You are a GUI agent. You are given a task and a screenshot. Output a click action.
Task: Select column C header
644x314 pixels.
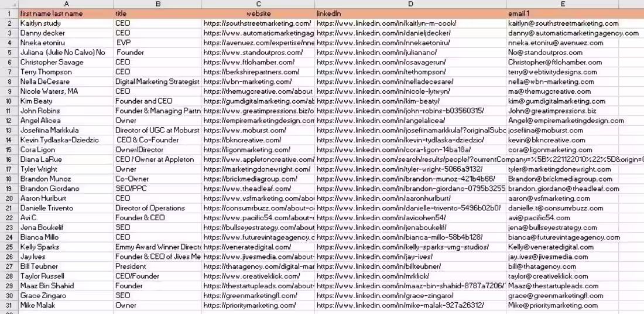click(258, 4)
